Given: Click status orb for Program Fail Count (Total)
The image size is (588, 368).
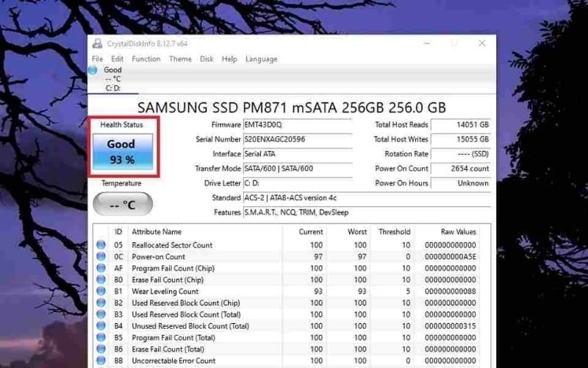Looking at the screenshot, I should pyautogui.click(x=101, y=338).
